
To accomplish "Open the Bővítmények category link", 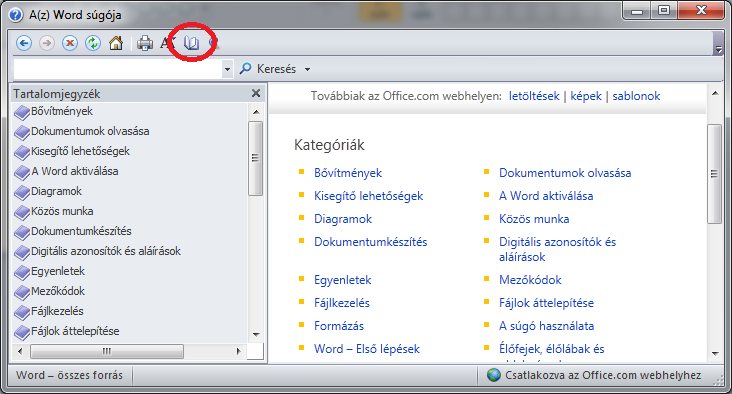I will [348, 173].
